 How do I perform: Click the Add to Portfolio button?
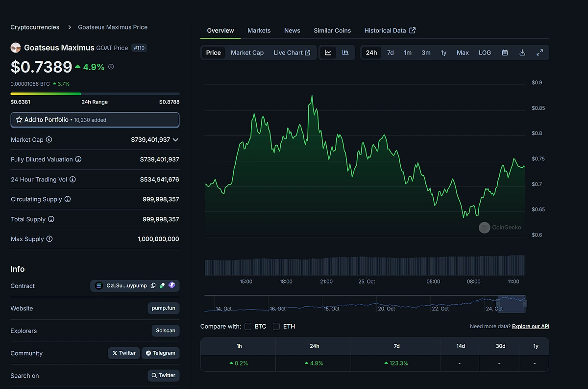(x=95, y=119)
